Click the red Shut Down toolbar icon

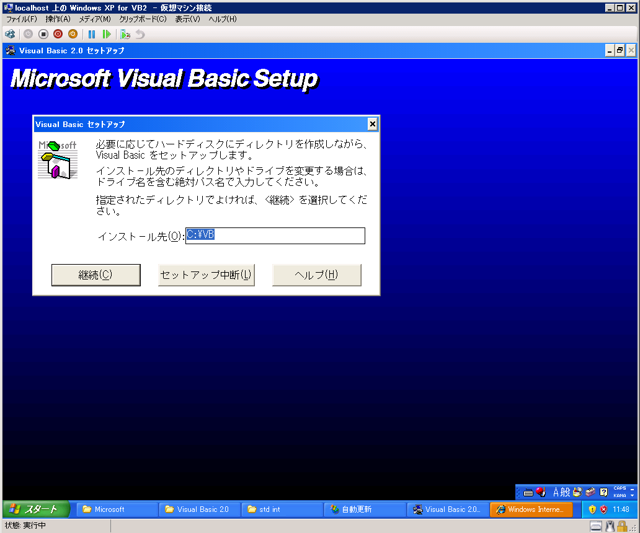58,34
